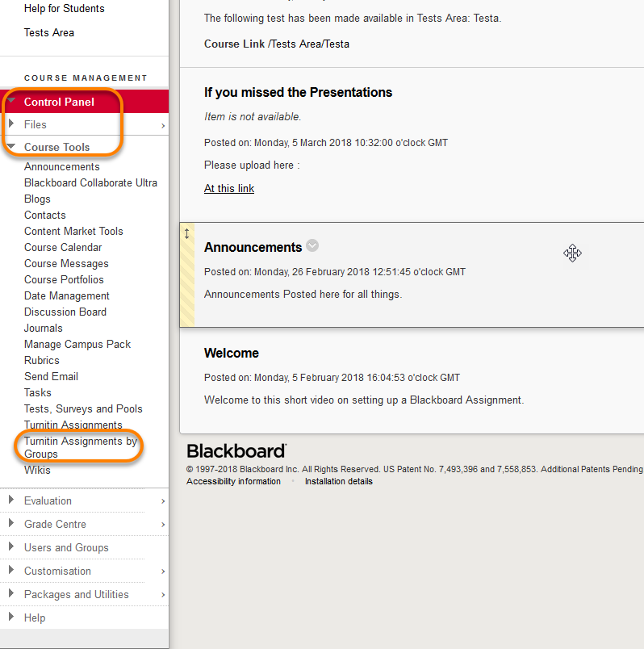The image size is (644, 649).
Task: Click 'If you missed the Presentations' heading
Action: 298,92
